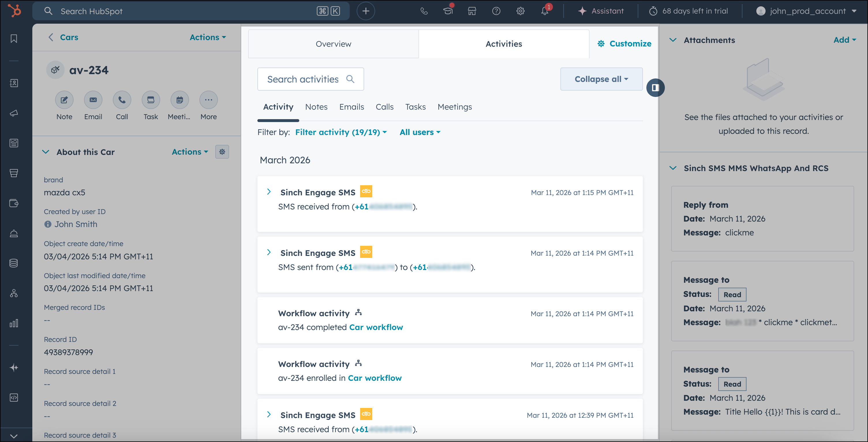Open the Collapse all dropdown
This screenshot has height=442, width=868.
(x=601, y=79)
